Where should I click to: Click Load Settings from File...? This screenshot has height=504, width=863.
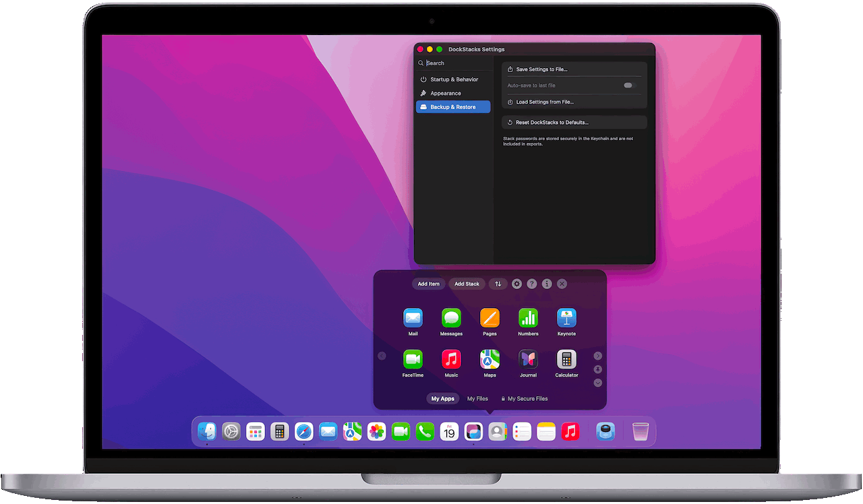574,102
